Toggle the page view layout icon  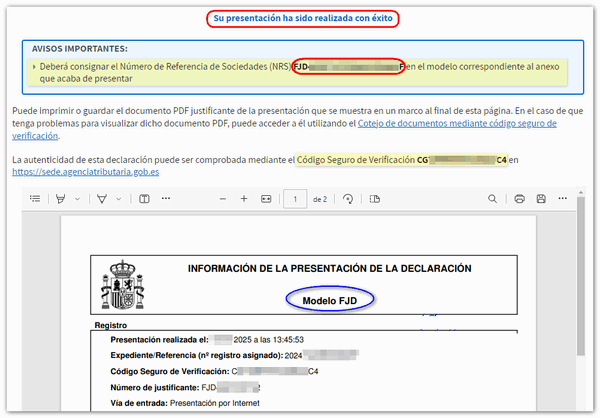pos(370,199)
